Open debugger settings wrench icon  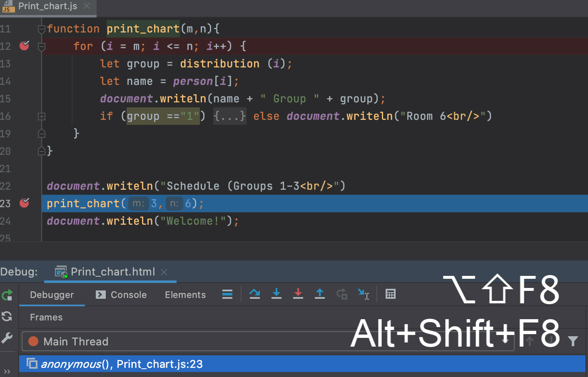tap(7, 338)
